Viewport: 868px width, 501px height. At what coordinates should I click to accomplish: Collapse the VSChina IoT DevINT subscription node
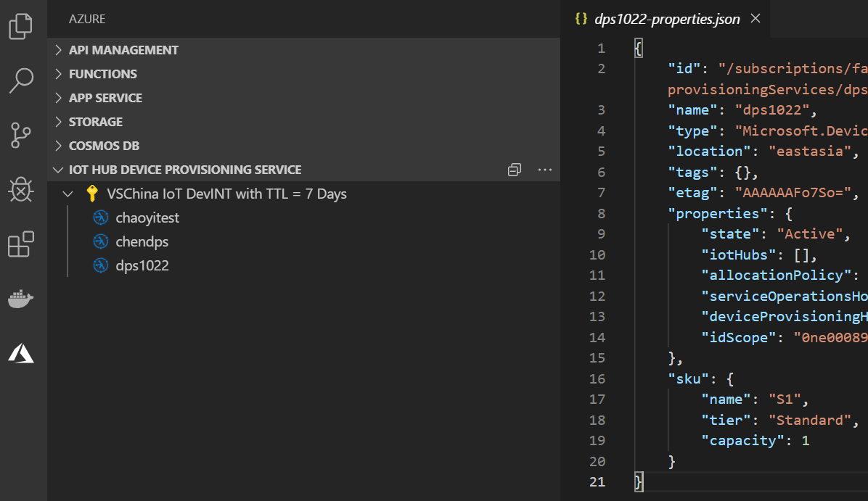(x=67, y=194)
